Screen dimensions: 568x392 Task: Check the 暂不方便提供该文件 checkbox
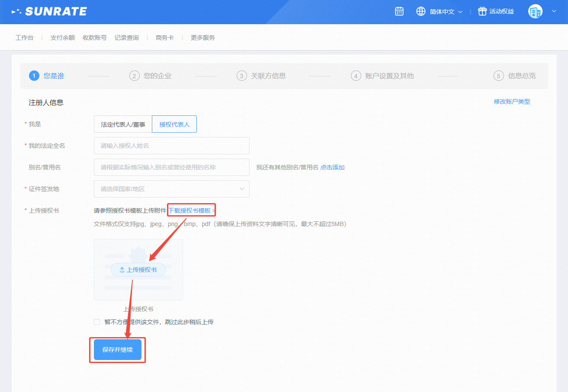point(97,322)
